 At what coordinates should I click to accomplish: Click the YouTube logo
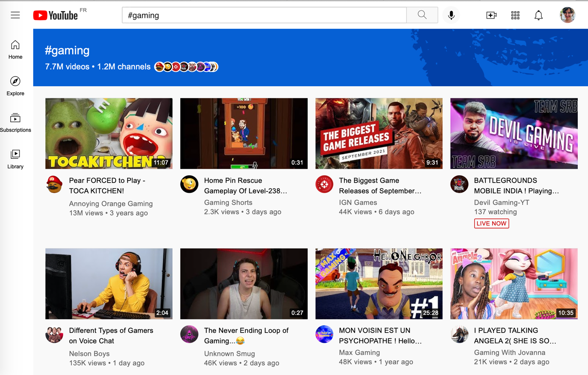coord(56,15)
